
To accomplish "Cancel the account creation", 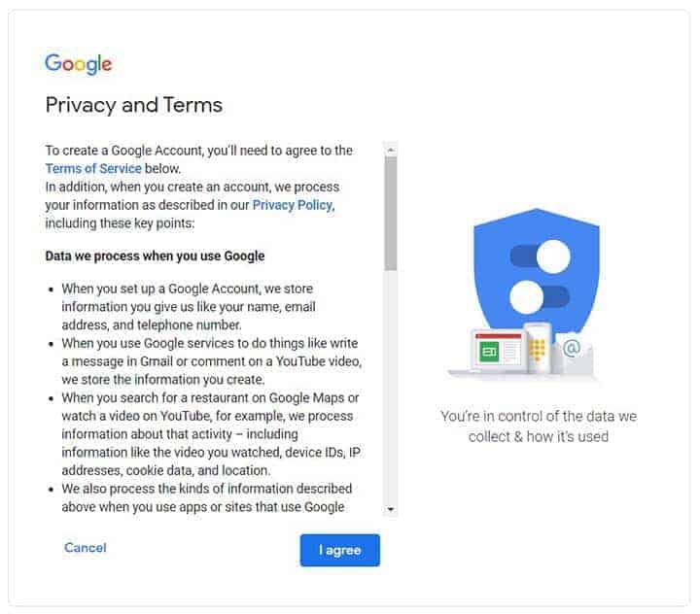I will coord(86,548).
